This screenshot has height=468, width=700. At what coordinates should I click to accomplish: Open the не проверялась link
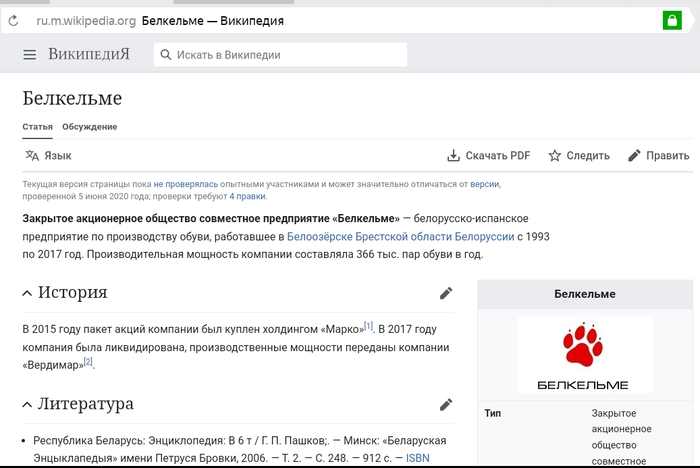(x=186, y=184)
